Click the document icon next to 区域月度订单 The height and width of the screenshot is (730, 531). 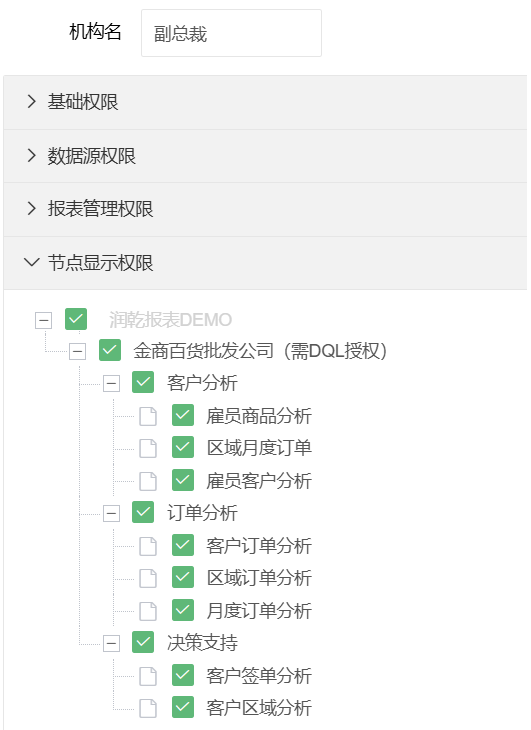(148, 448)
